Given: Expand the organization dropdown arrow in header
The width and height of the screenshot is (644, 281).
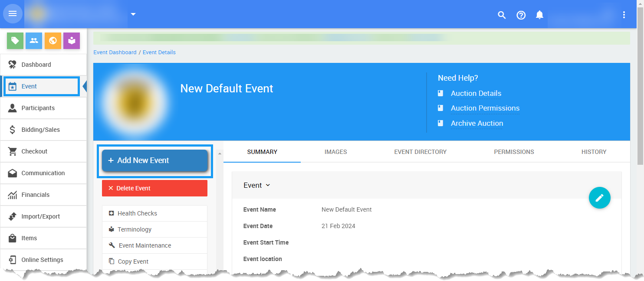Looking at the screenshot, I should [x=133, y=14].
